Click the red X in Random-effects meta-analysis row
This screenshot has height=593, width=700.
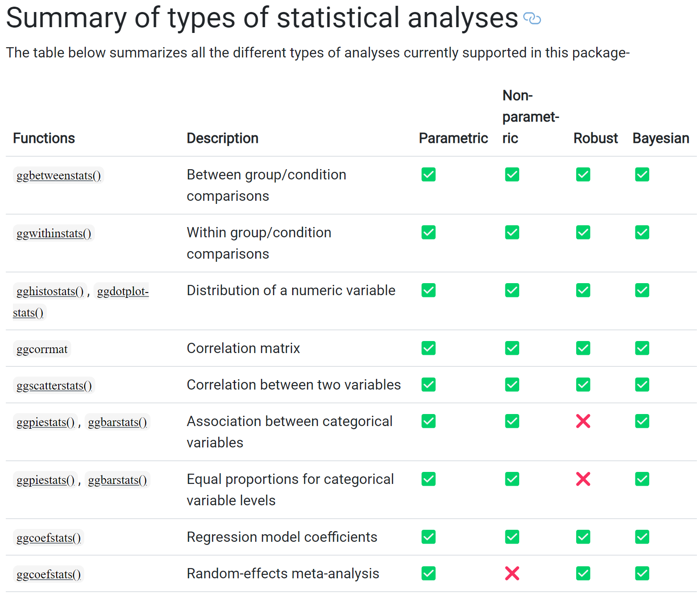[x=512, y=573]
